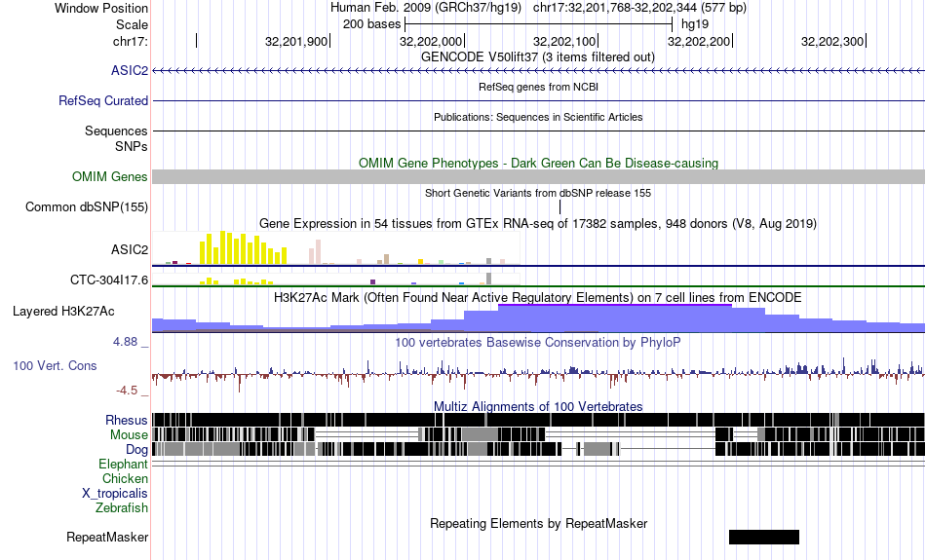Select the Chicken alignment label

pyautogui.click(x=125, y=478)
